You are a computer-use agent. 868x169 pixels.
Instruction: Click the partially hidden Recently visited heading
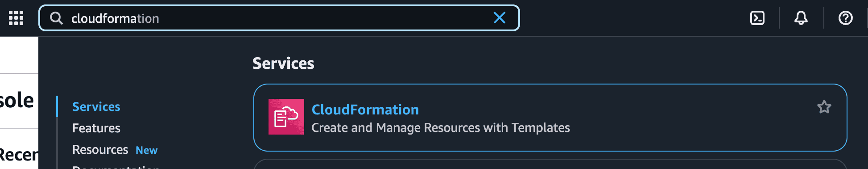pyautogui.click(x=19, y=155)
